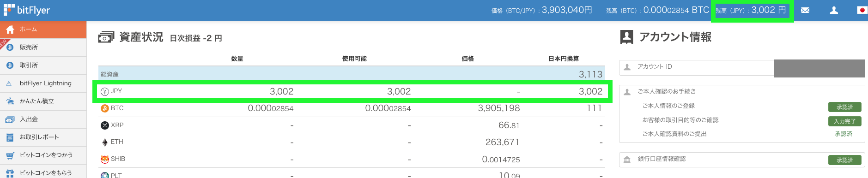868x178 pixels.
Task: Click the ご本人確認資料のご提出 text
Action: pyautogui.click(x=674, y=134)
